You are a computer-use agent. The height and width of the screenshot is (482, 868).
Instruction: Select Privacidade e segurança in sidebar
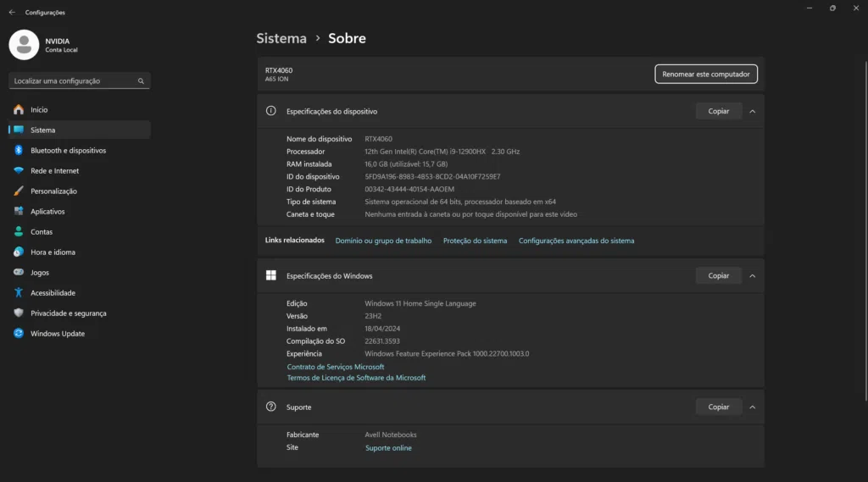(x=68, y=313)
